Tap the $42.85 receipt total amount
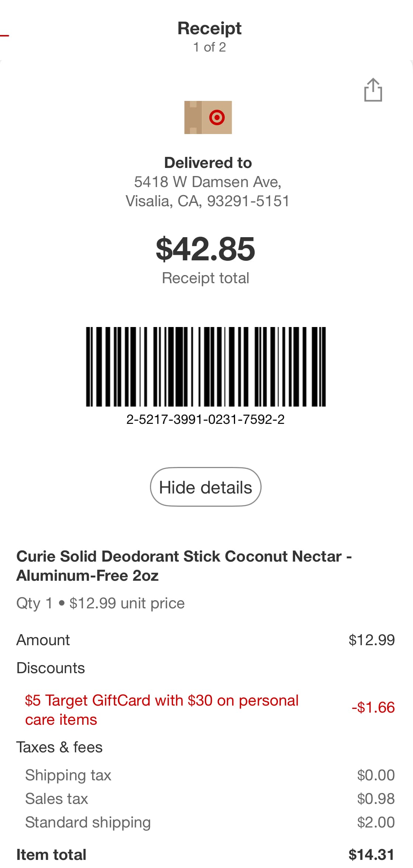 click(x=206, y=249)
